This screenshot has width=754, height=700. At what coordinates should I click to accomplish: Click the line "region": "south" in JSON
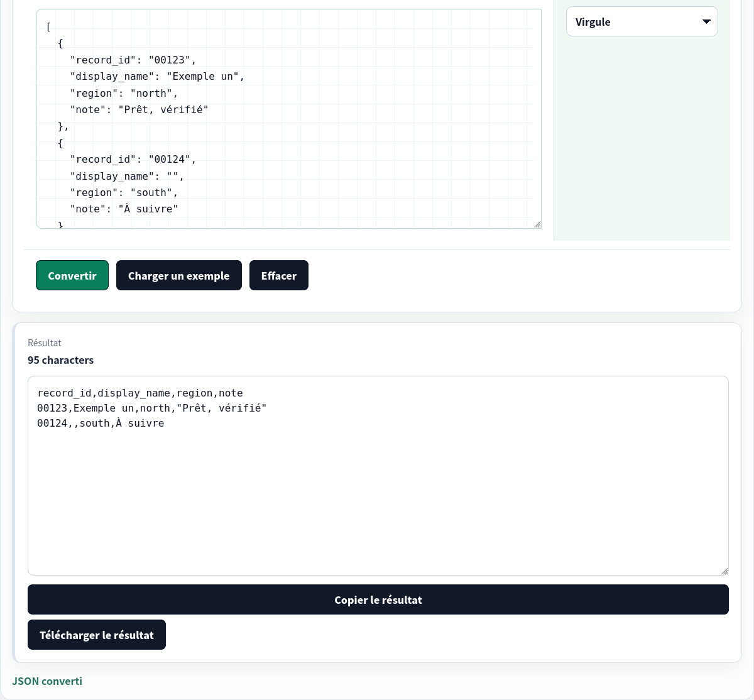(124, 193)
